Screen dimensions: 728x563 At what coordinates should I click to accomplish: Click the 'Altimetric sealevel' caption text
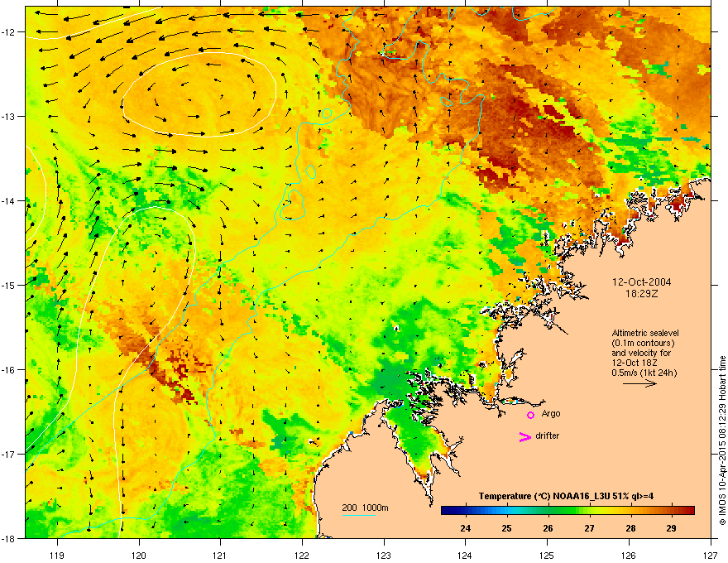pos(645,333)
